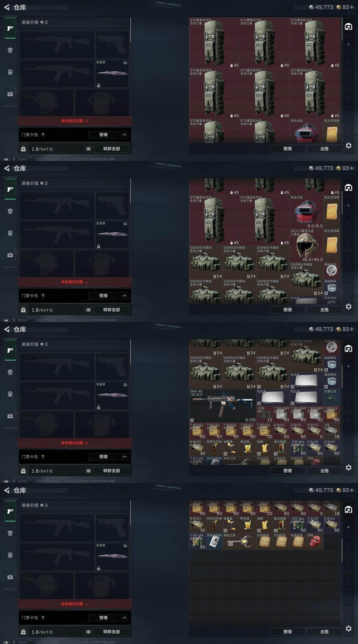Screen dimensions: 358x644
Task: Select the 阿萨拉风情 drink in bottom screenshot
Action: (214, 525)
